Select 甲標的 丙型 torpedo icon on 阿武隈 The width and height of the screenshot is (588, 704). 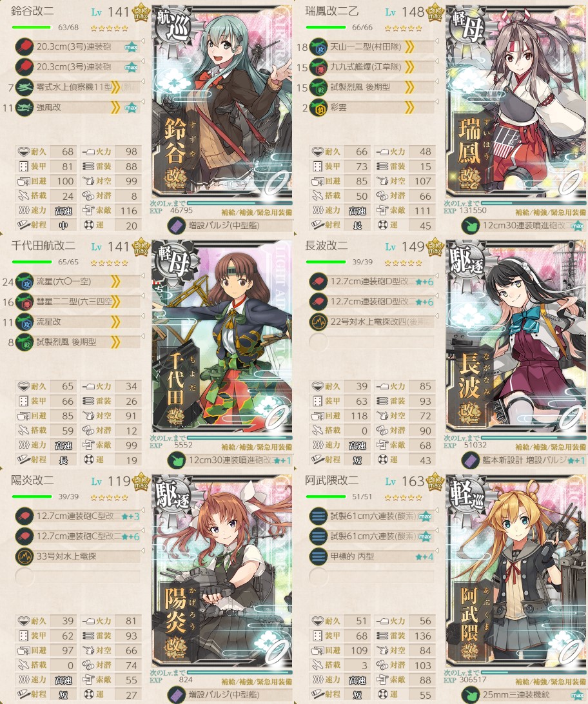pyautogui.click(x=318, y=556)
